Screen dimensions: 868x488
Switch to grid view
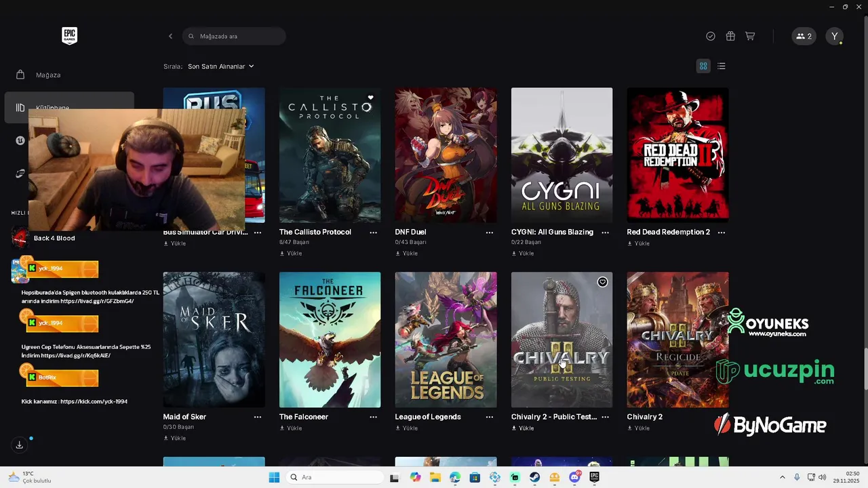click(x=703, y=66)
